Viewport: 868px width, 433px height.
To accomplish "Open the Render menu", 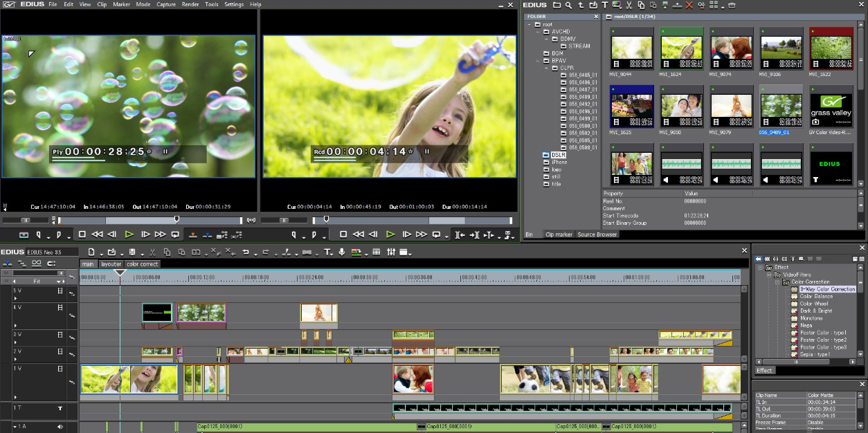I will (190, 4).
